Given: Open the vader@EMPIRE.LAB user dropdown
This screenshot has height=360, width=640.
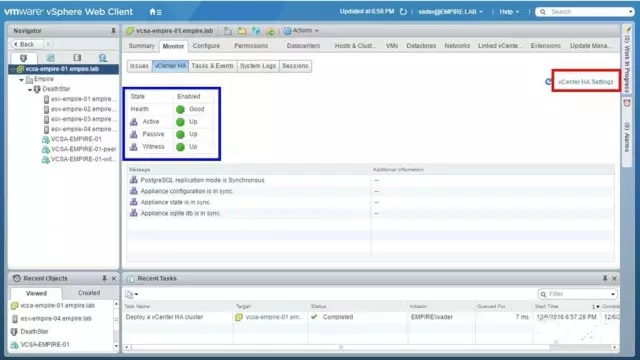Looking at the screenshot, I should [x=451, y=12].
